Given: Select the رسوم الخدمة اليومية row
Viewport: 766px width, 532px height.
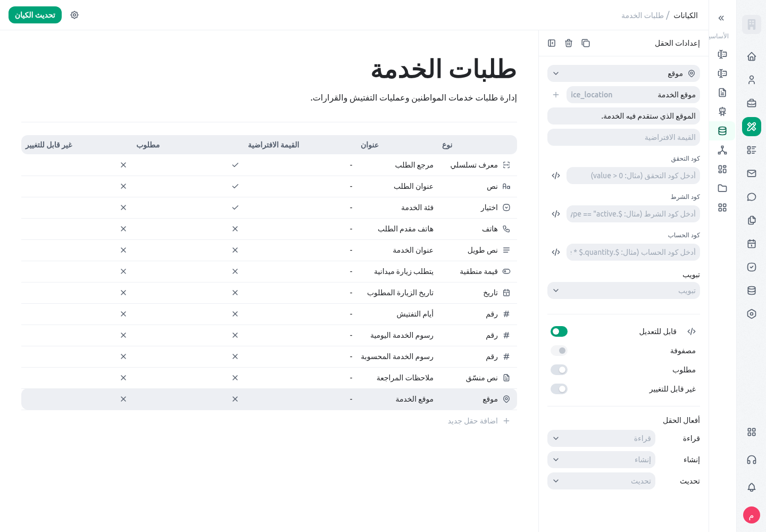Looking at the screenshot, I should (269, 335).
